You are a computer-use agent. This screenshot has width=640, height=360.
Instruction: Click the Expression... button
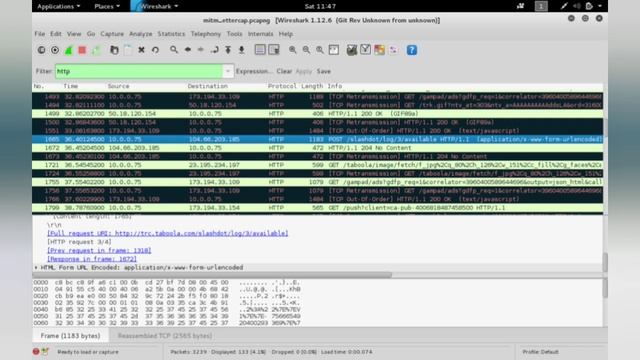point(253,71)
